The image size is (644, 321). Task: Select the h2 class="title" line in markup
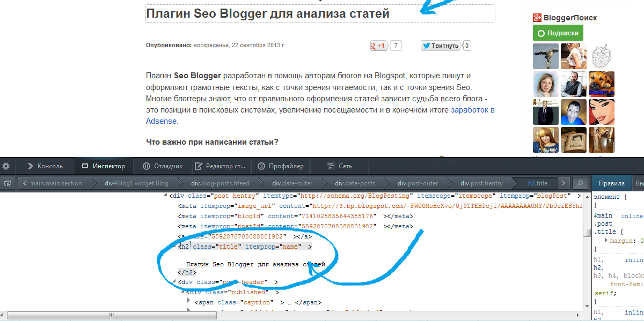point(245,247)
